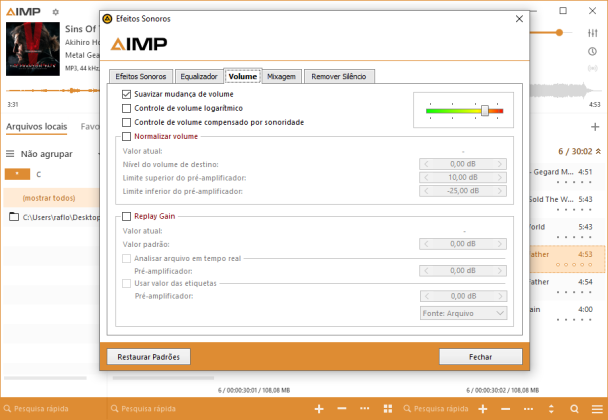Click the playlist search magnifier icon
Viewport: 608px width, 420px height.
point(574,409)
